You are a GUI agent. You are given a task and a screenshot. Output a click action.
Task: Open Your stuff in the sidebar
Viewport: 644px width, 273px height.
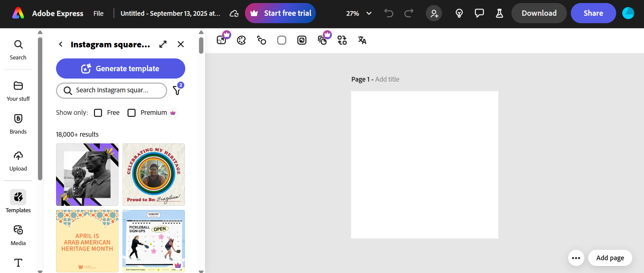point(18,91)
